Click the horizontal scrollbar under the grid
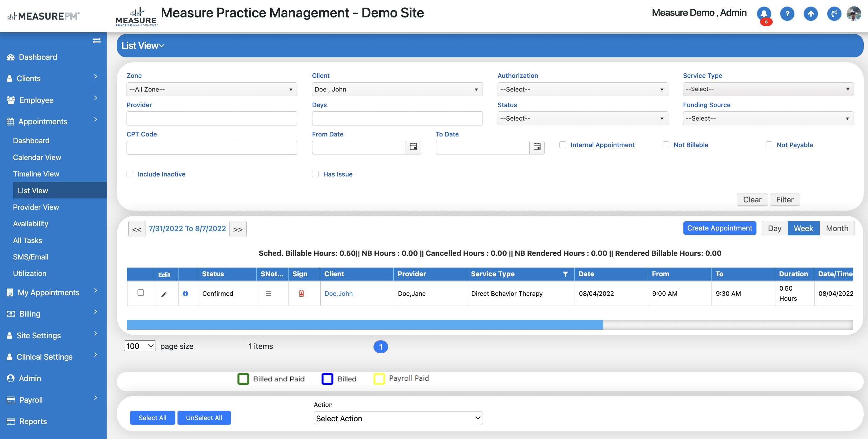The image size is (868, 439). click(365, 325)
